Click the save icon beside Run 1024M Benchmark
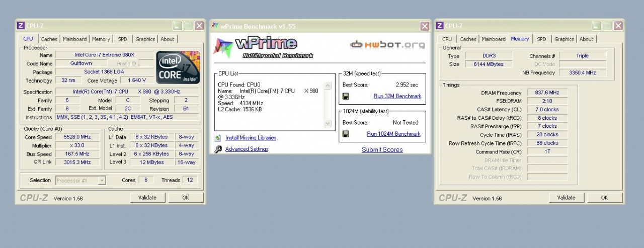Image resolution: width=644 pixels, height=248 pixels. coord(346,134)
